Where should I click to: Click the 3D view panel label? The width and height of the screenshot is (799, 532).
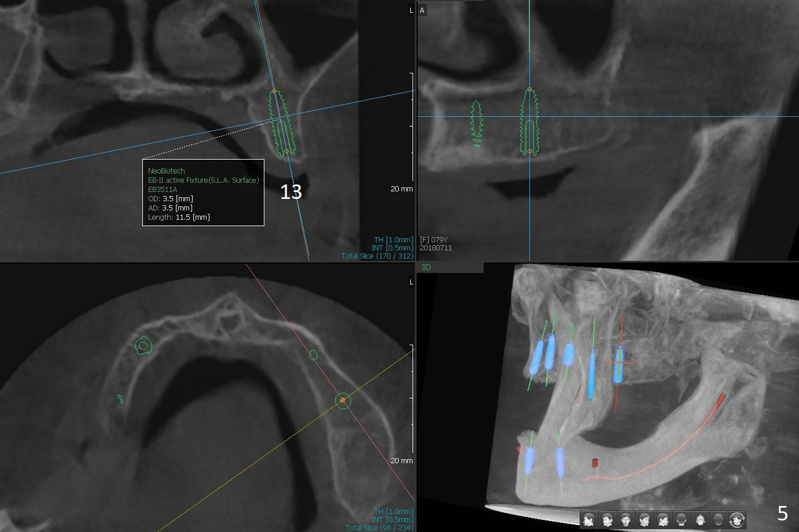point(426,267)
